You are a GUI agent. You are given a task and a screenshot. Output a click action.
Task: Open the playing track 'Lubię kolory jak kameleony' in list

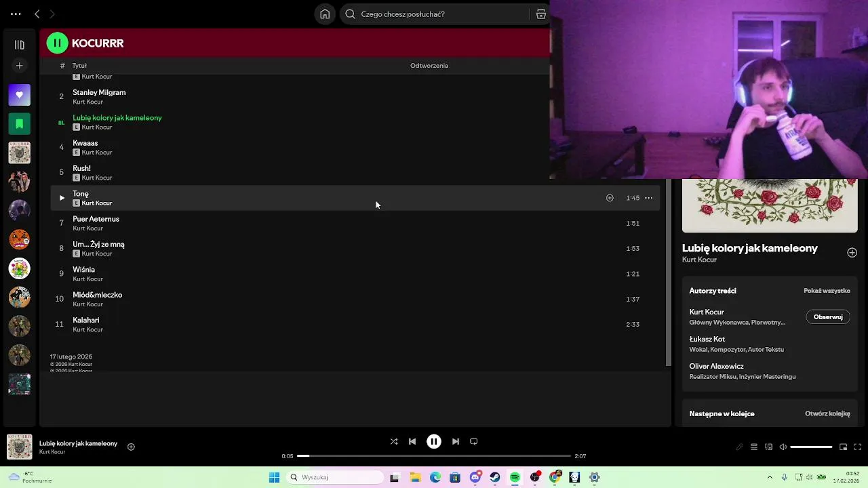[x=117, y=118]
